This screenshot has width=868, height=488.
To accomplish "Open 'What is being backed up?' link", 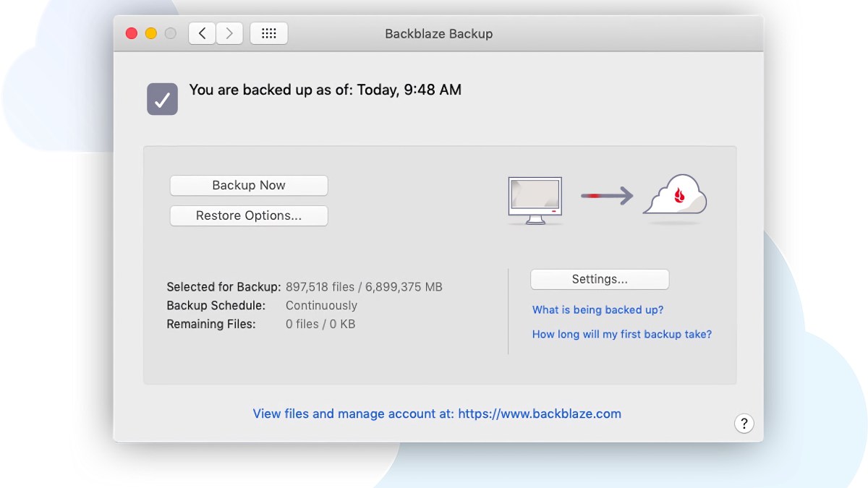I will click(597, 309).
